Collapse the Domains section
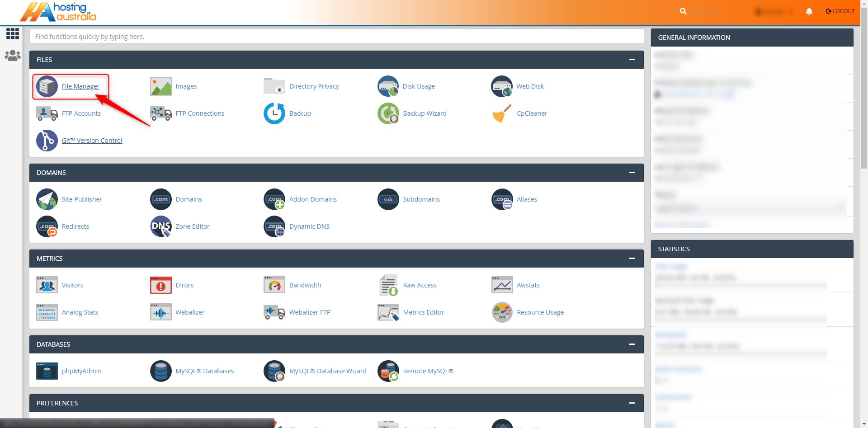The height and width of the screenshot is (428, 868). tap(632, 173)
